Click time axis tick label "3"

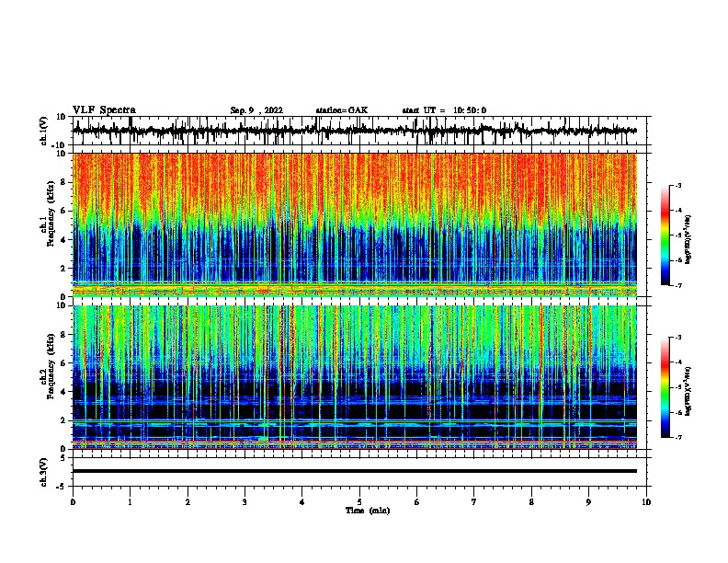pos(245,502)
